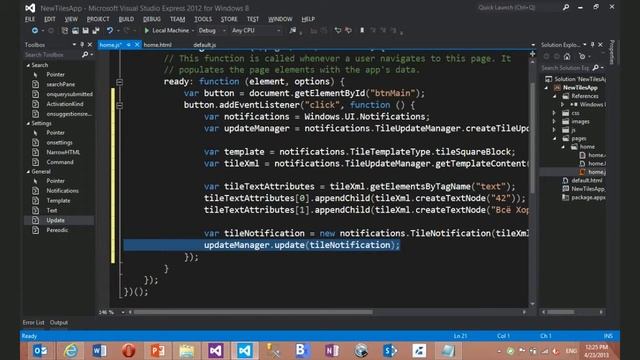This screenshot has height=360, width=640.
Task: Expand the images folder in Solution Explorer
Action: click(x=554, y=122)
